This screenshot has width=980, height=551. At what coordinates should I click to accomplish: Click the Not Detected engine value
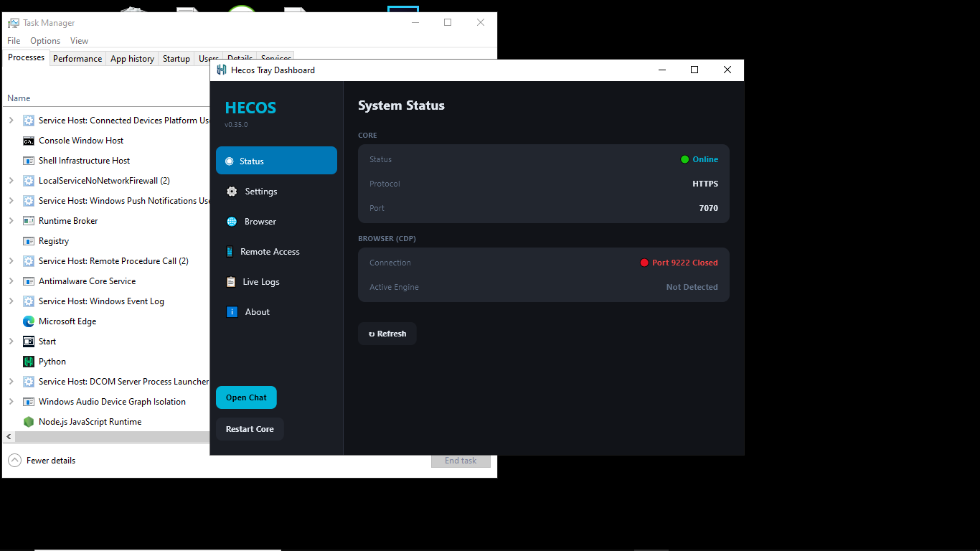[x=692, y=287]
